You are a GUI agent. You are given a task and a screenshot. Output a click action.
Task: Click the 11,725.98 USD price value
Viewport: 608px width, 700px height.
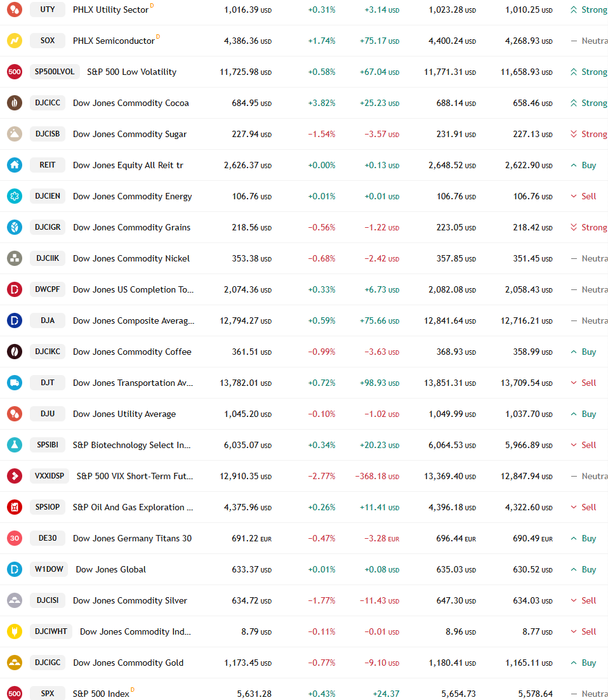[x=246, y=72]
